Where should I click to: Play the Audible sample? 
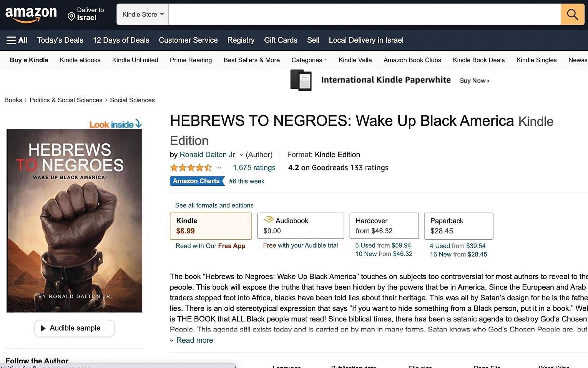point(75,328)
